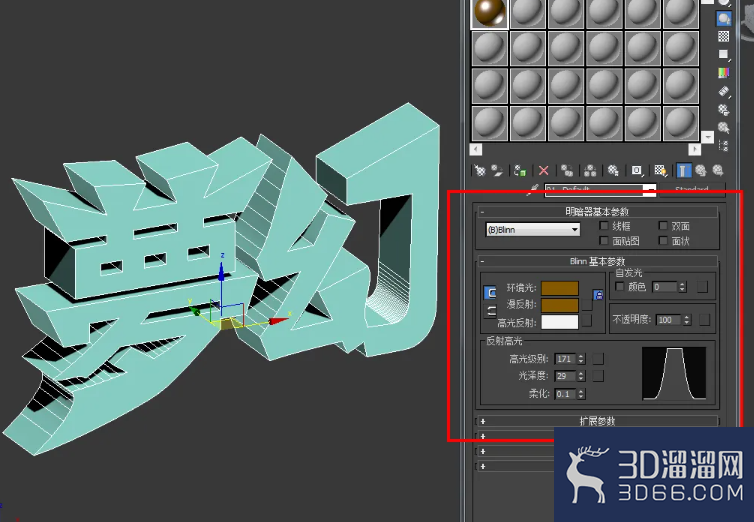Toggle the Show End Result icon
The image size is (754, 522).
(x=684, y=170)
